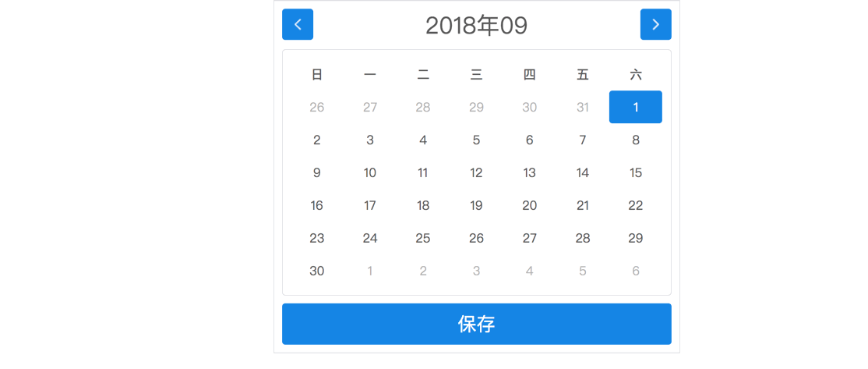Pick greyed August 28 in first row
Viewport: 868px width, 369px height.
tap(423, 107)
